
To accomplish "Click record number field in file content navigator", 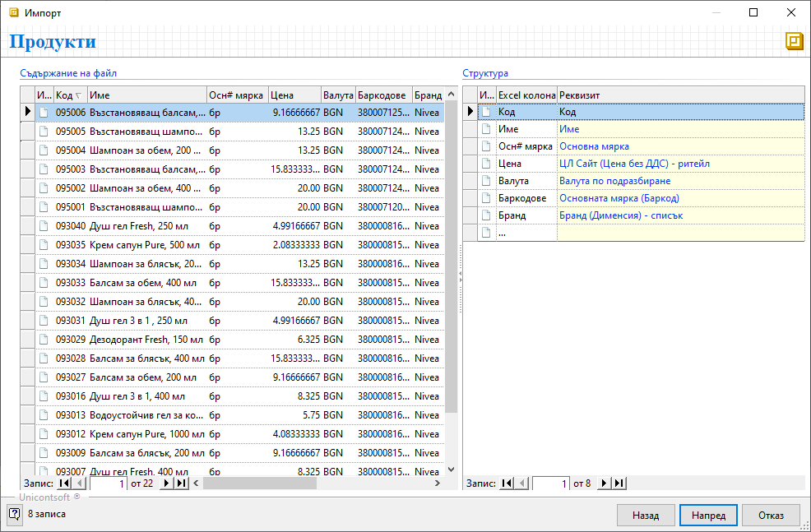I will (109, 484).
